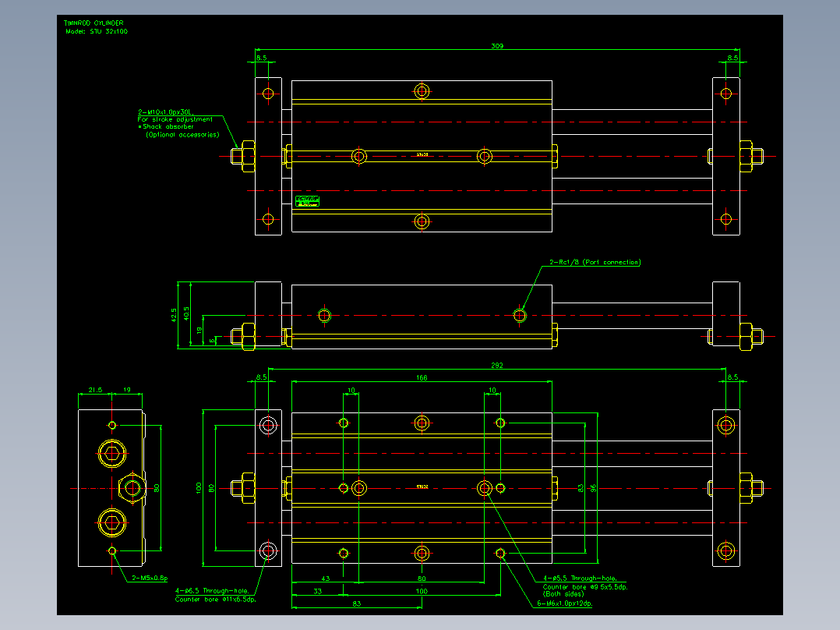Click the 43 dimension below the bottom view
Viewport: 840px width, 630px height.
[325, 579]
